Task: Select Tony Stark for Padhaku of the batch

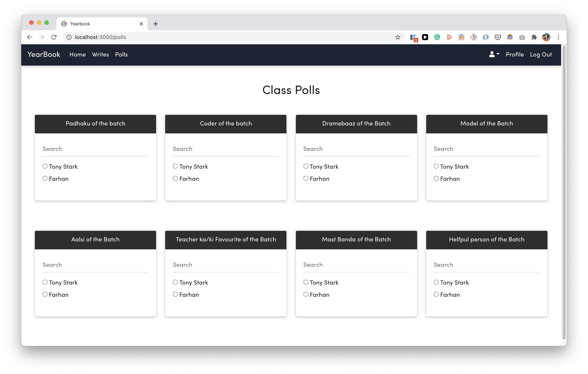Action: (x=45, y=166)
